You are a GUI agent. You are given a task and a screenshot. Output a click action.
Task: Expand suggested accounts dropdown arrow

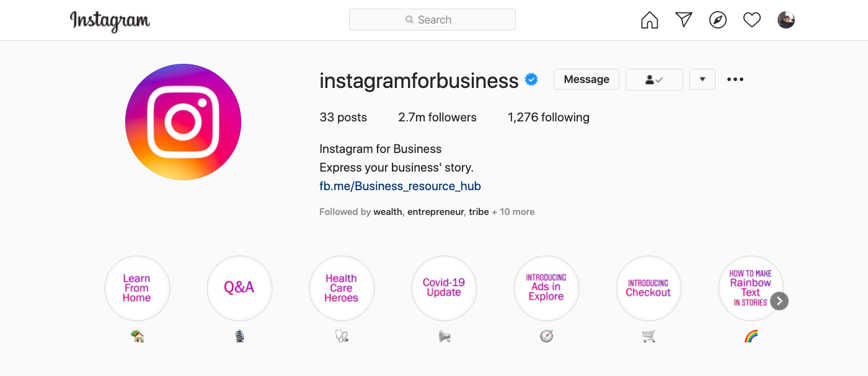(x=702, y=79)
